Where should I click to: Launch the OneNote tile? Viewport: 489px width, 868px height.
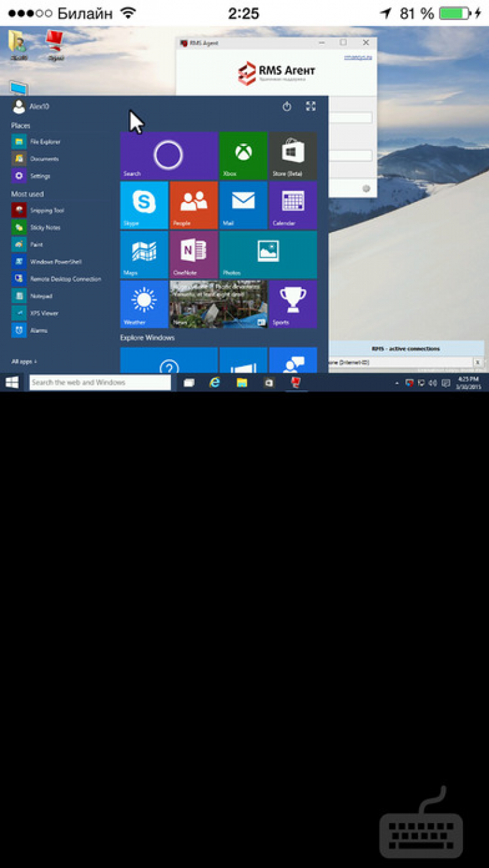pyautogui.click(x=194, y=255)
